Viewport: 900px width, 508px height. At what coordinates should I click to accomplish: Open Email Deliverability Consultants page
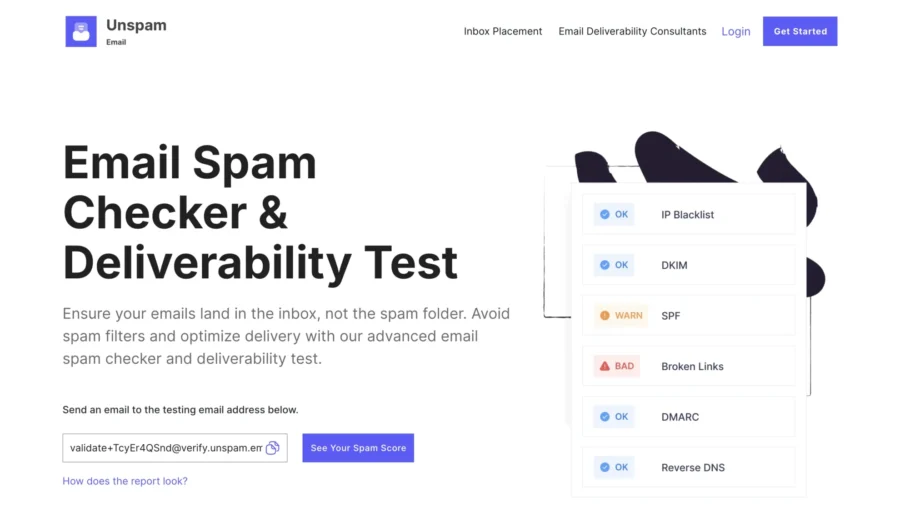[632, 31]
